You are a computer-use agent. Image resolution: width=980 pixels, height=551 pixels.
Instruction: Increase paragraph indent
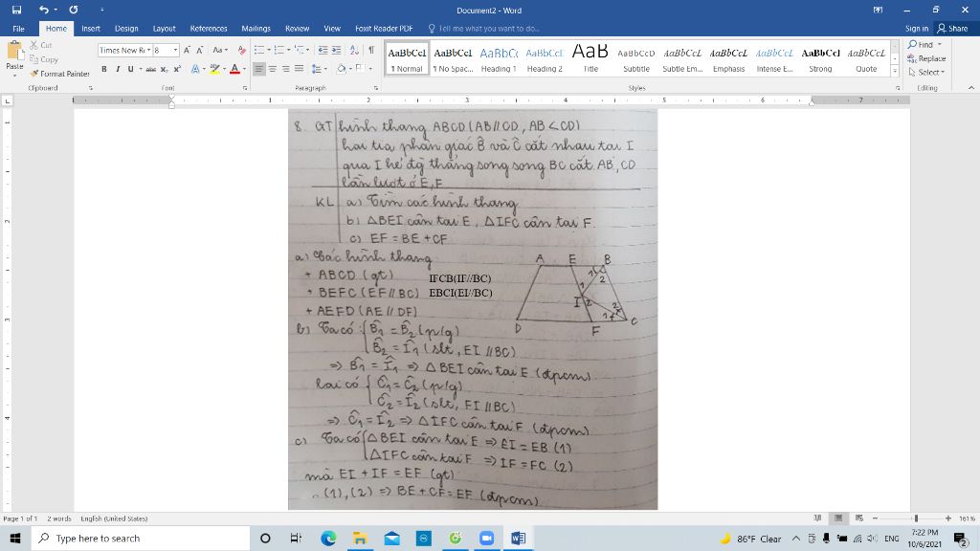(x=336, y=50)
